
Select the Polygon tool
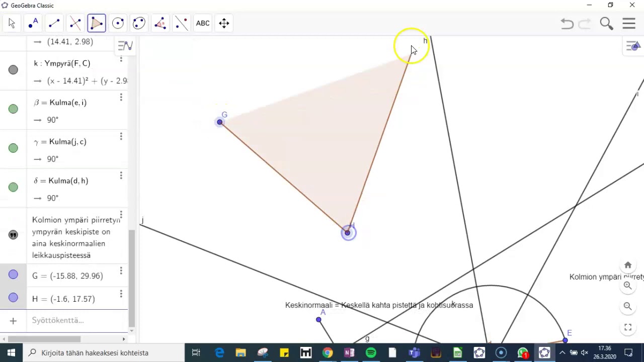coord(97,23)
